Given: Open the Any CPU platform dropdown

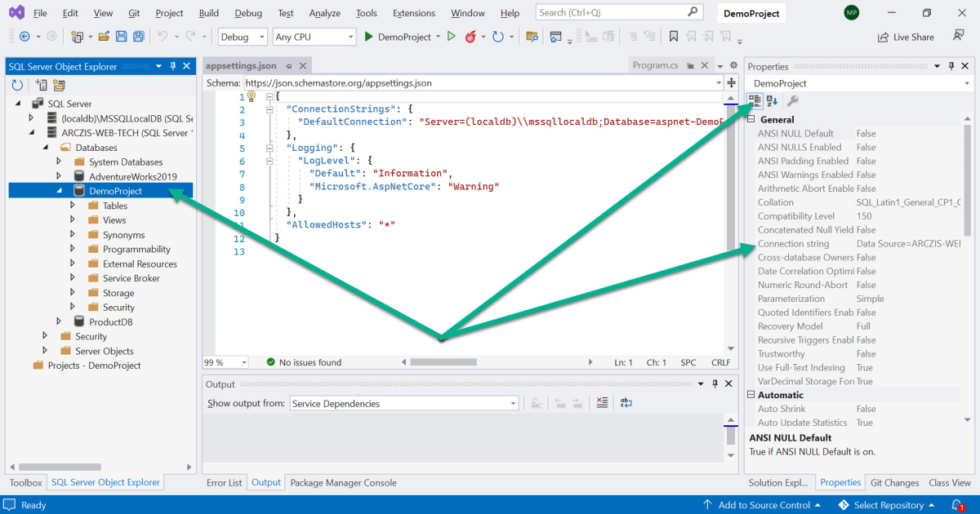Looking at the screenshot, I should (x=314, y=37).
